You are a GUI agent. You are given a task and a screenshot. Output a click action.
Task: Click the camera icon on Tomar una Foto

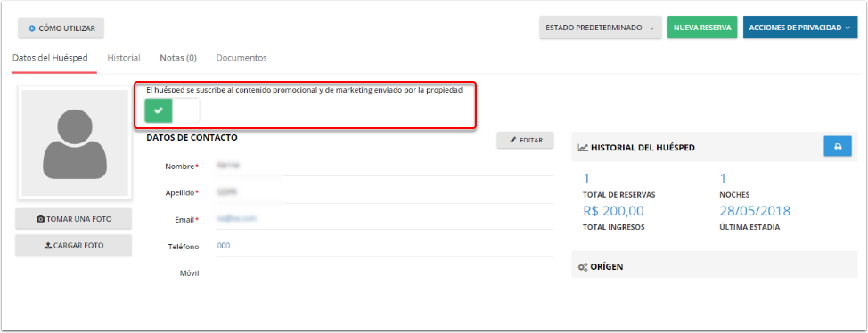click(x=40, y=219)
